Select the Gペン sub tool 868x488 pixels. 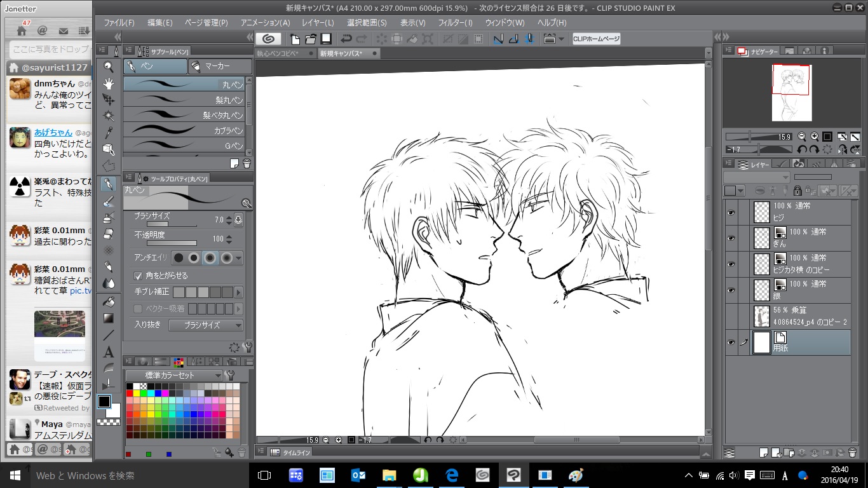tap(184, 146)
